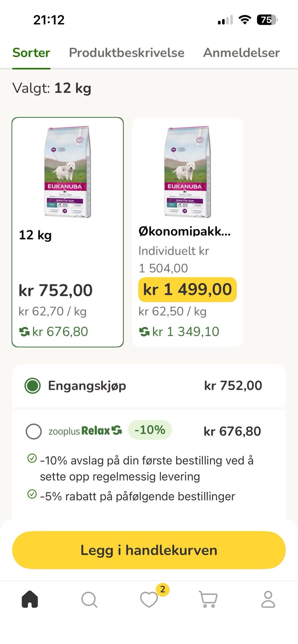Open the account profile icon

[x=268, y=599]
